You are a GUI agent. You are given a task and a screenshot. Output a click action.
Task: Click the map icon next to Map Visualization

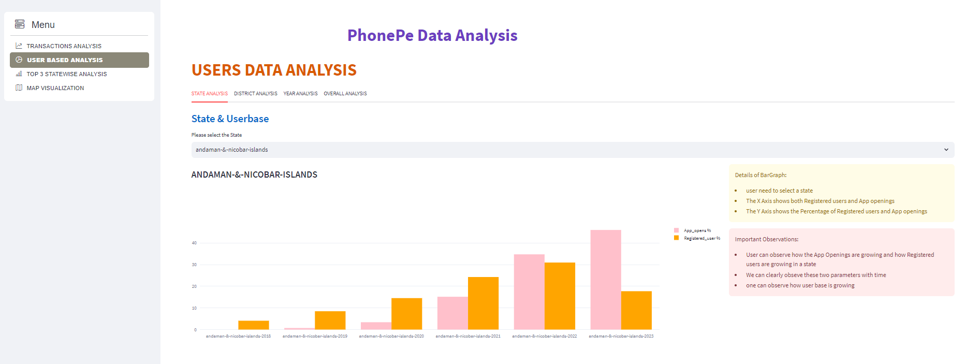point(19,88)
